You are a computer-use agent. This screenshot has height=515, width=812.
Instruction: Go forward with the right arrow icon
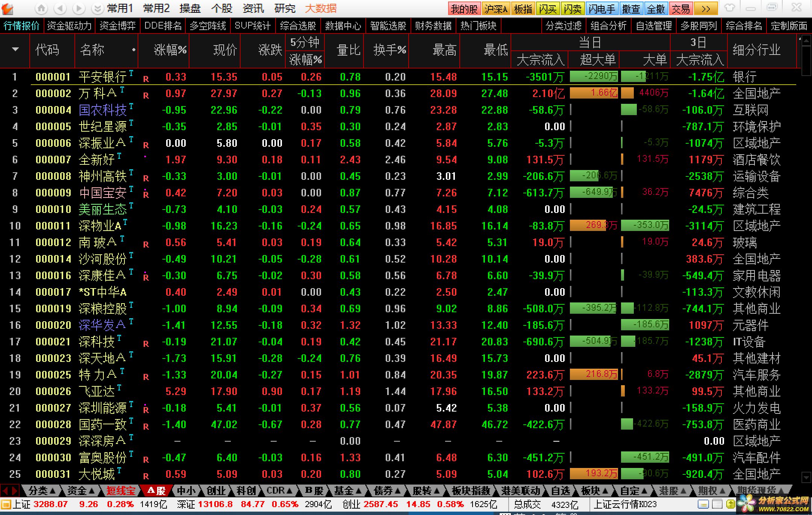click(x=79, y=8)
